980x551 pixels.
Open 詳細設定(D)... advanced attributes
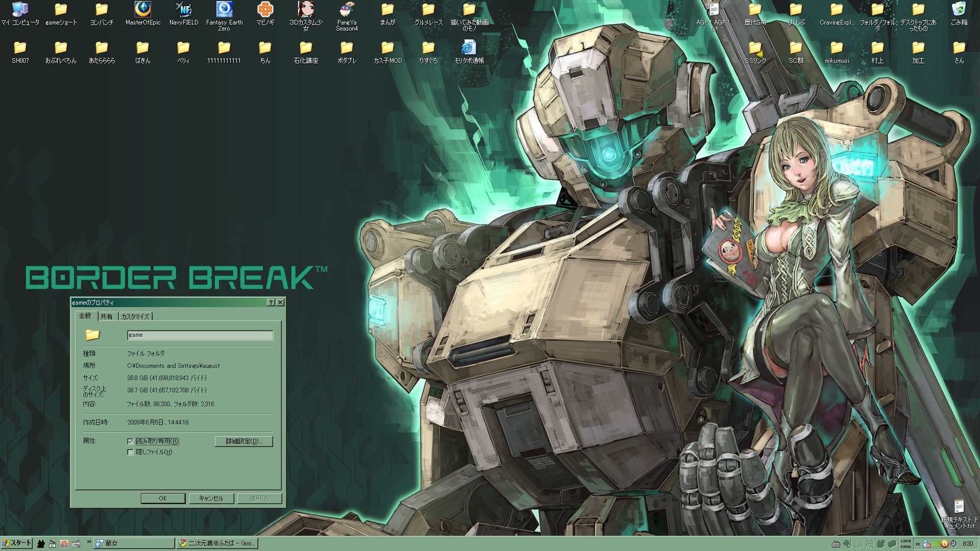[x=243, y=441]
